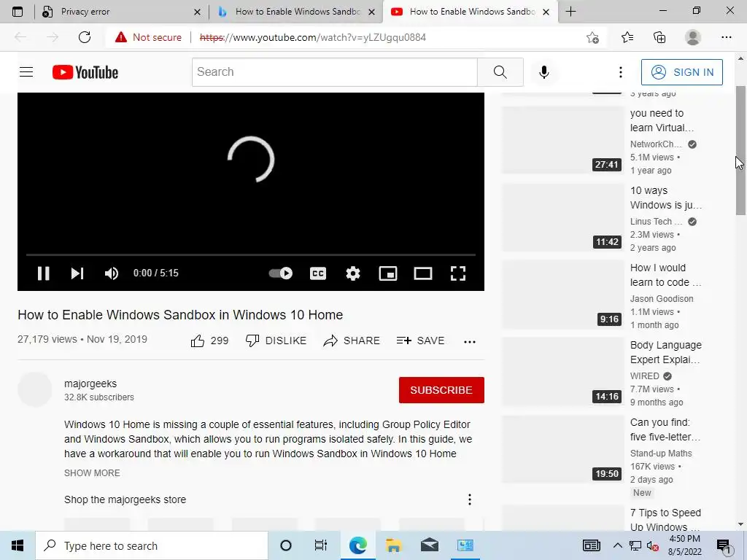
Task: Pause the video with the pause button
Action: click(x=43, y=273)
